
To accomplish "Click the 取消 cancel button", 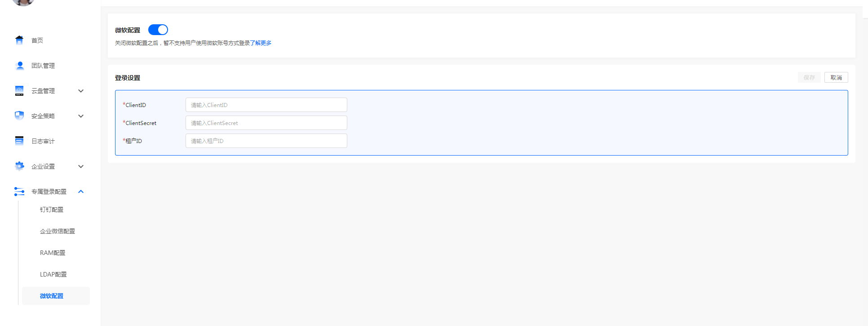I will coord(836,77).
